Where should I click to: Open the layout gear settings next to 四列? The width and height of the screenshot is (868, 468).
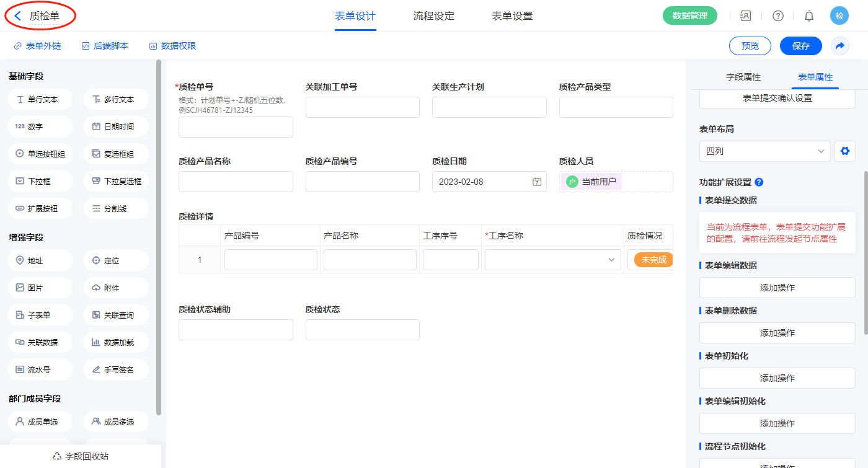[x=844, y=151]
